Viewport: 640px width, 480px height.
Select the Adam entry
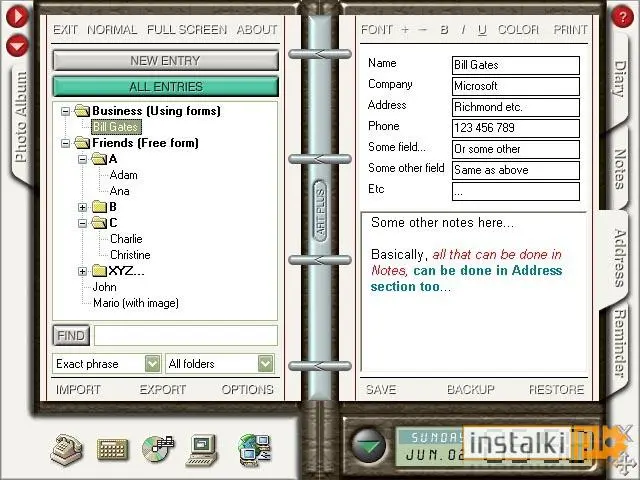tap(124, 175)
